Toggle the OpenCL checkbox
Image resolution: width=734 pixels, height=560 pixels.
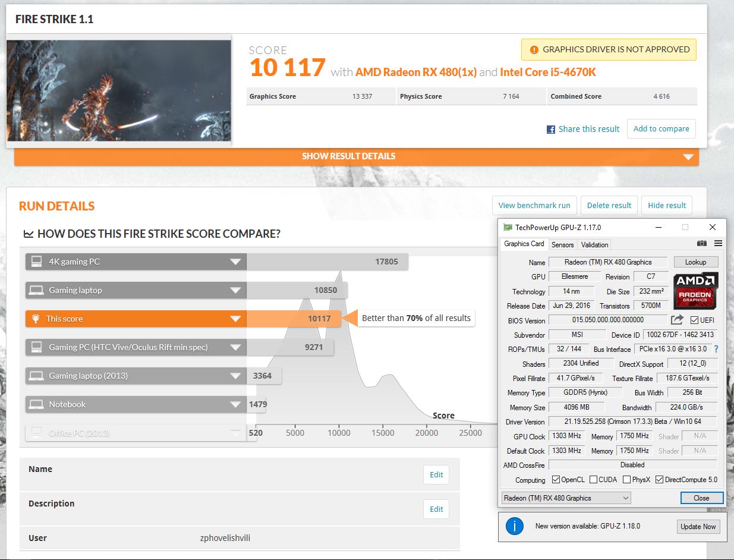tap(556, 480)
